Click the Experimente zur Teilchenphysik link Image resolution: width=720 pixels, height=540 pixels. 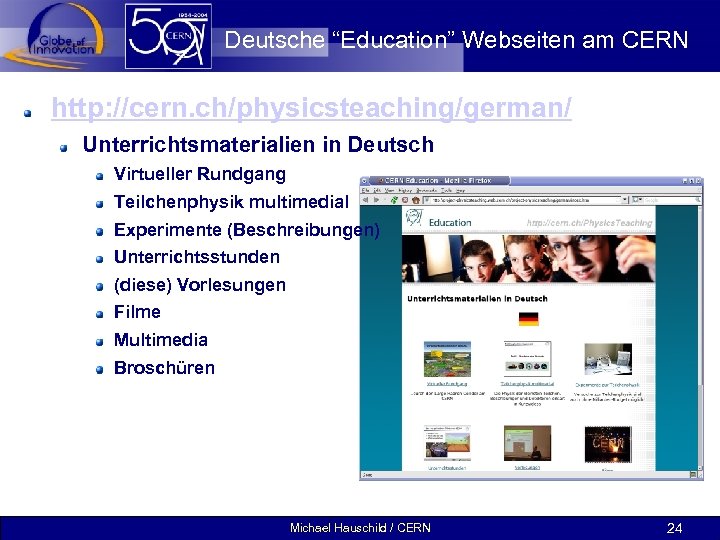click(x=608, y=385)
